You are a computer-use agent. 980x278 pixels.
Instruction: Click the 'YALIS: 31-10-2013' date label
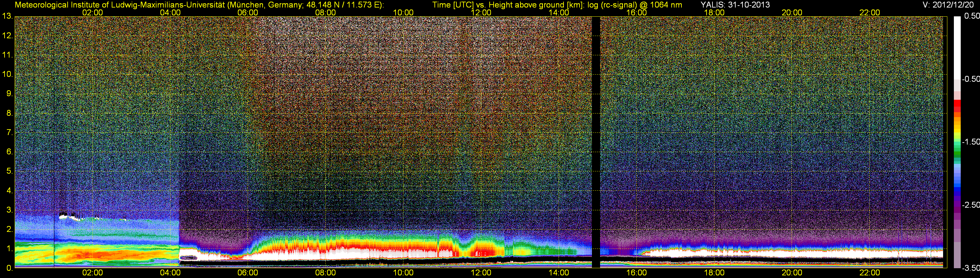tap(735, 5)
